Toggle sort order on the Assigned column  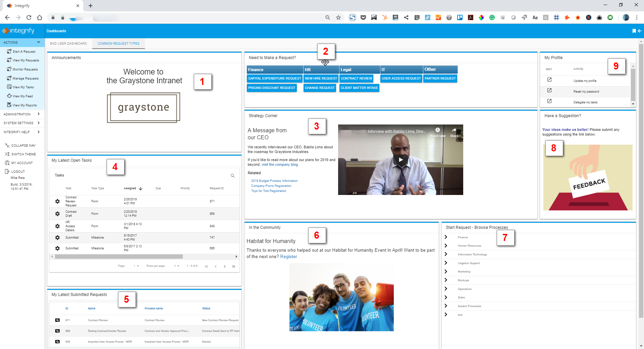pyautogui.click(x=141, y=188)
